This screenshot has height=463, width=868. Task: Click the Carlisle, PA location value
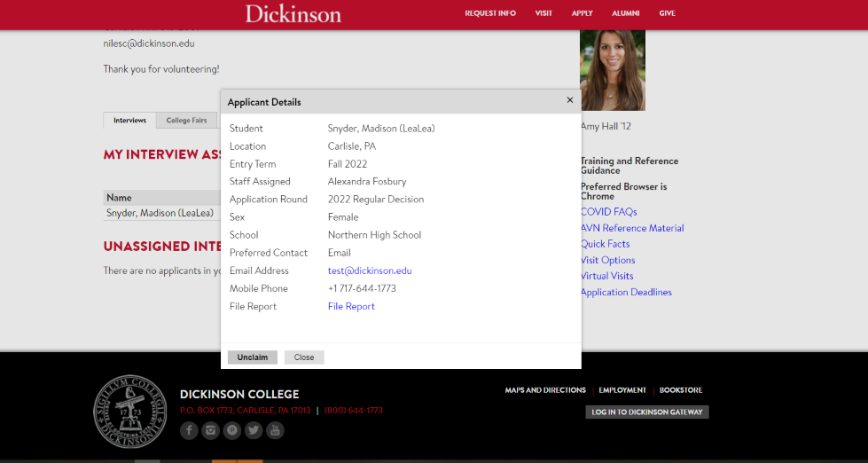point(352,146)
